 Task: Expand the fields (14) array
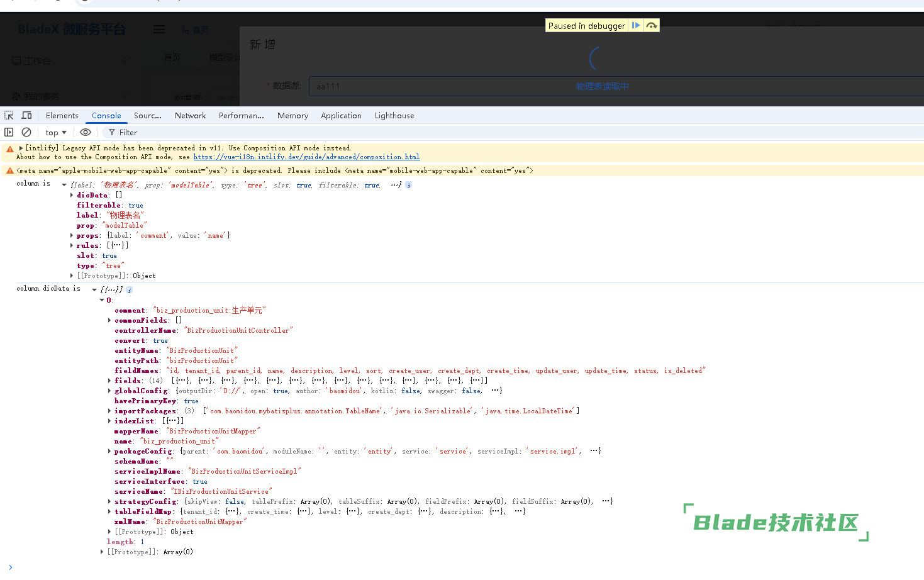(x=109, y=381)
